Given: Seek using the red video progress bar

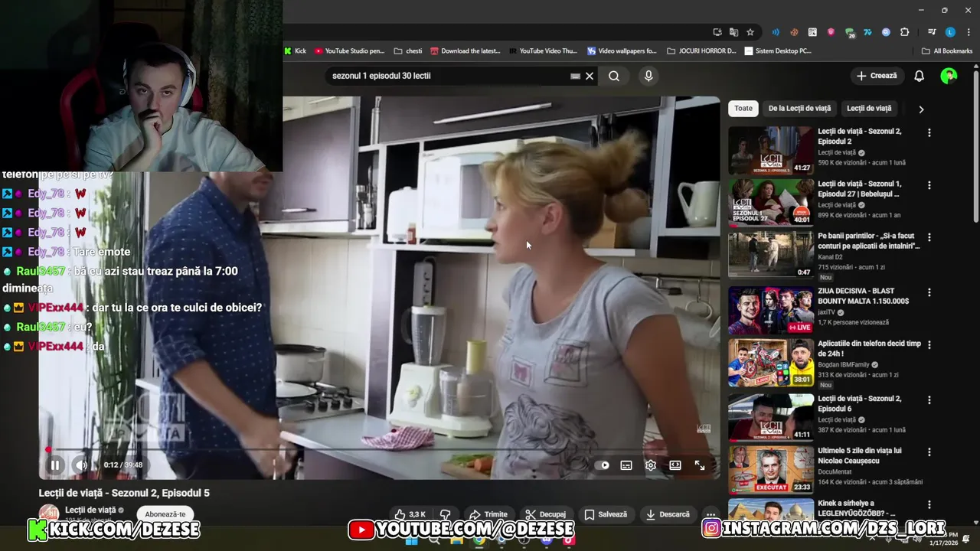Looking at the screenshot, I should click(x=379, y=449).
